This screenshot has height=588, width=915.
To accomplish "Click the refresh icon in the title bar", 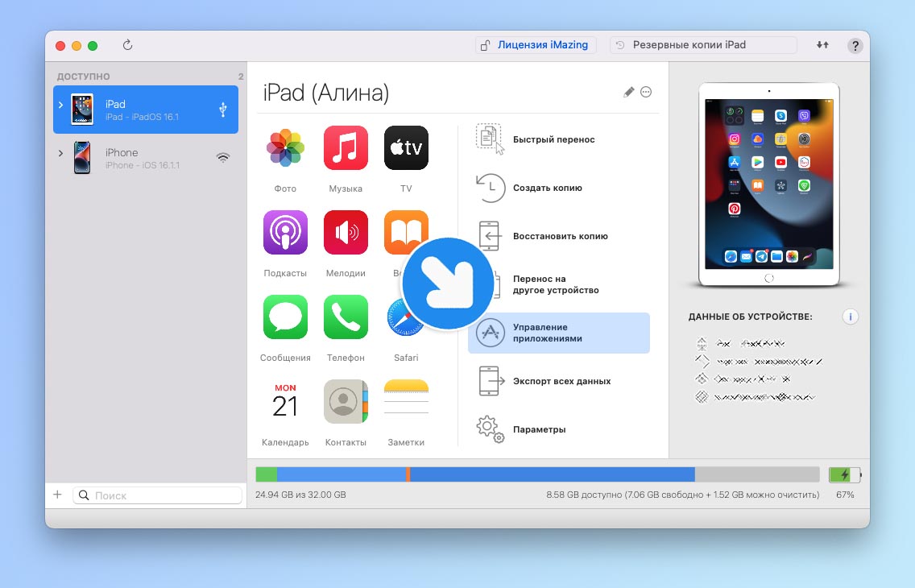I will click(x=127, y=45).
